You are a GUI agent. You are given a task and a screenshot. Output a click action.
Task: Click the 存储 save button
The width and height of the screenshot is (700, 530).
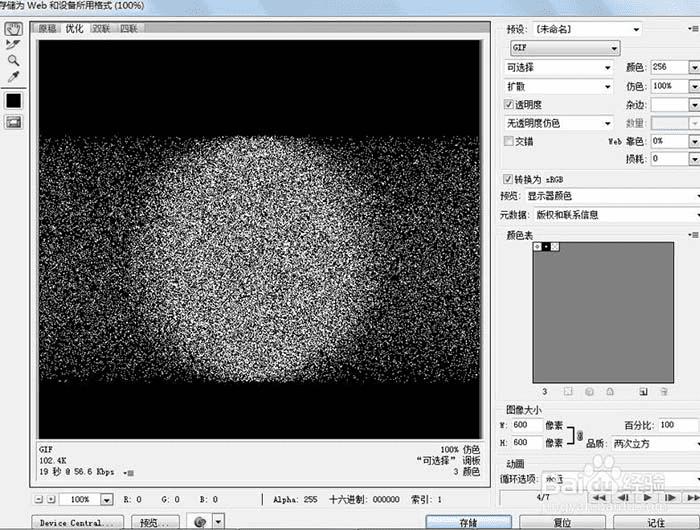468,522
